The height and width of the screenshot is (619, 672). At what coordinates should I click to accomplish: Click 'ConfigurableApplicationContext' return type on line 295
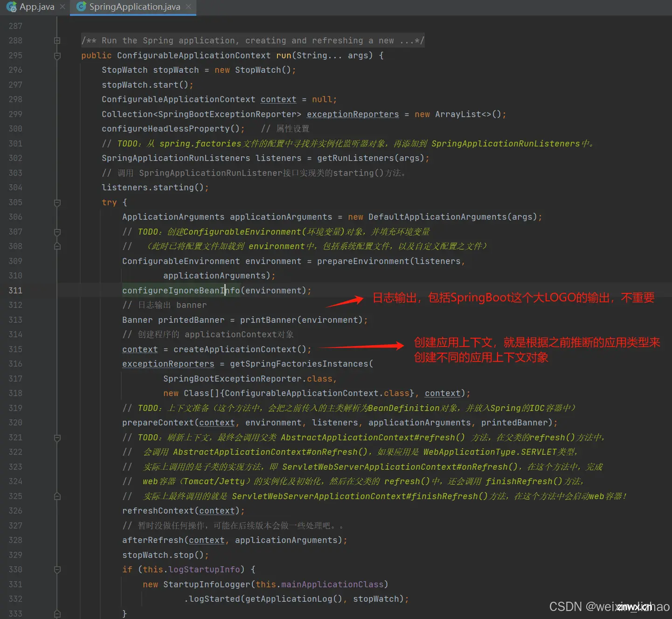tap(194, 56)
